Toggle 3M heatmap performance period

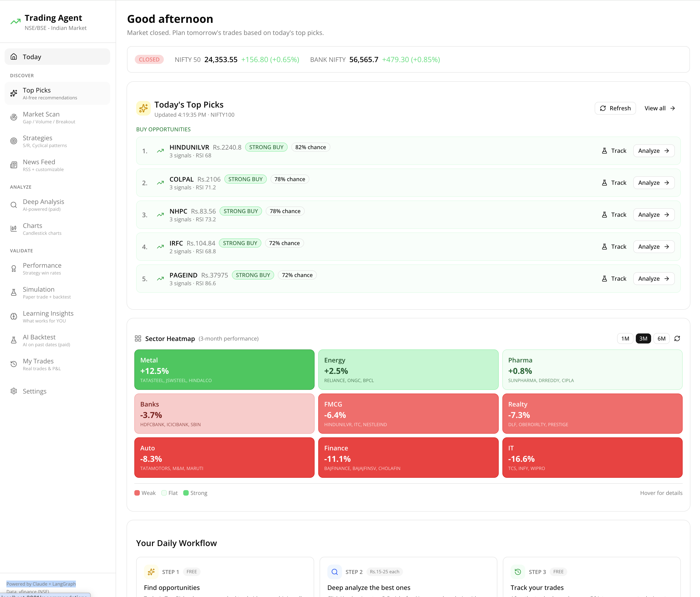(x=643, y=338)
